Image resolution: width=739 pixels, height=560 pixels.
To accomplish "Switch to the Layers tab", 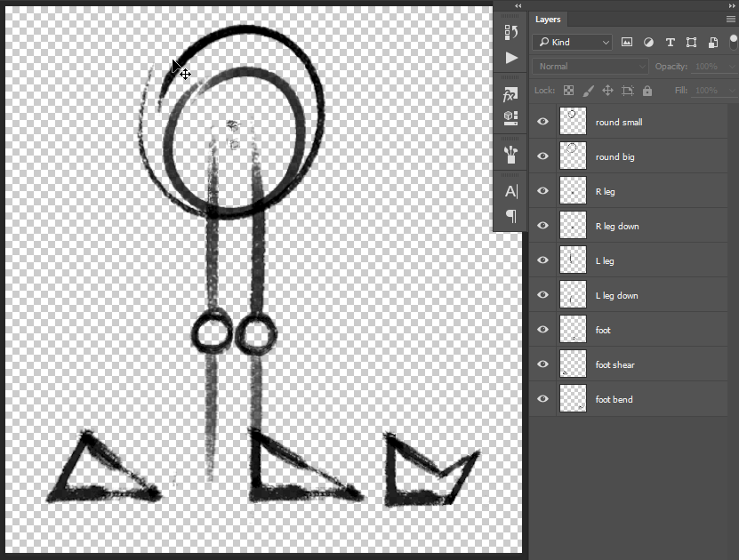I will click(x=548, y=20).
